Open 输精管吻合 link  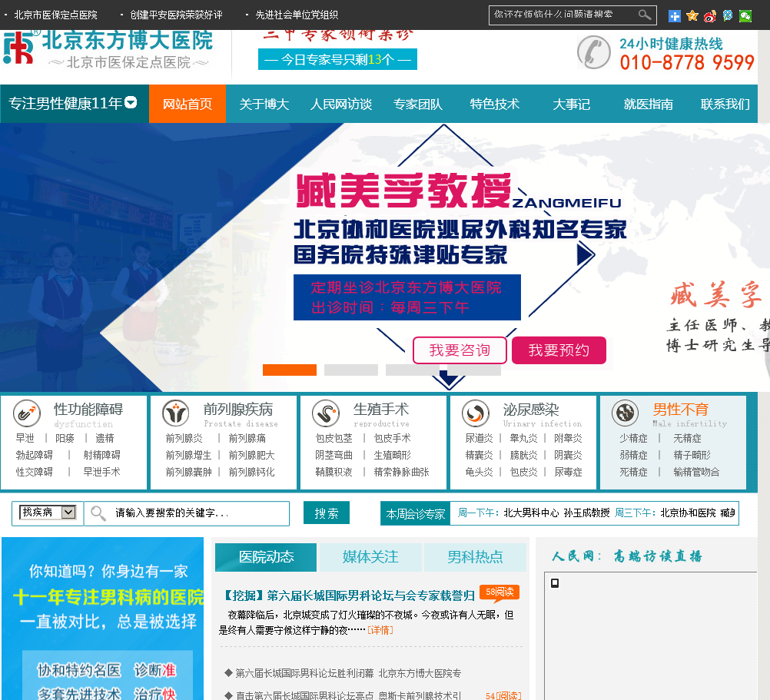[696, 472]
